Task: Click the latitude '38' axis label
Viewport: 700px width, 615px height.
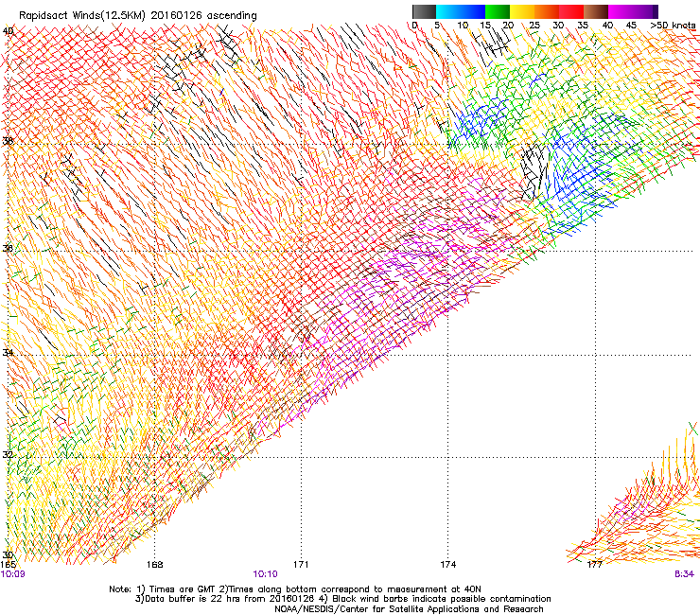Action: (8, 141)
